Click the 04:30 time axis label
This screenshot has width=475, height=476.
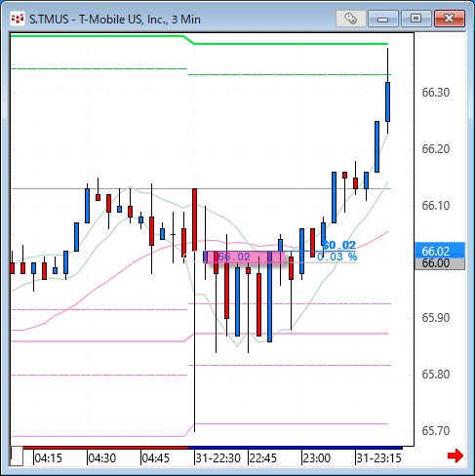(102, 458)
